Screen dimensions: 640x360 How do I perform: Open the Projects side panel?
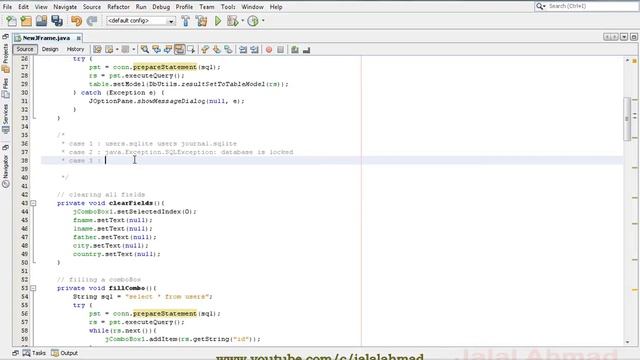coord(5,59)
